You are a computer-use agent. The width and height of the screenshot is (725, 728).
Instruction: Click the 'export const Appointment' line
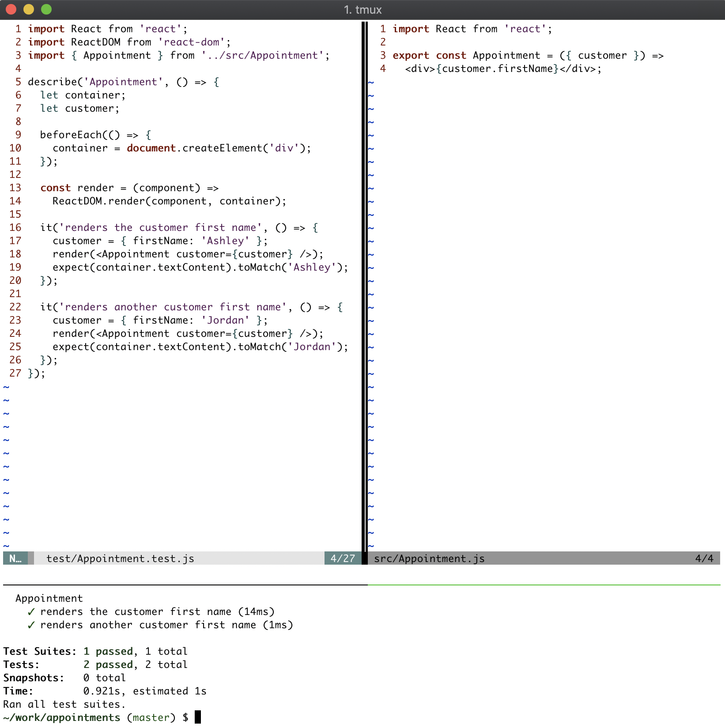click(x=528, y=56)
